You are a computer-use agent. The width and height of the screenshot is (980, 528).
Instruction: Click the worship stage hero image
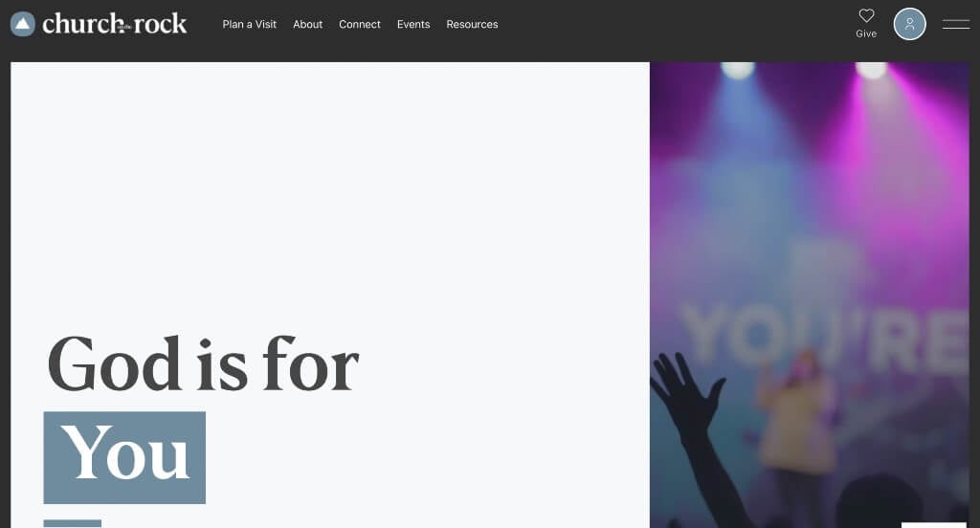click(x=810, y=295)
